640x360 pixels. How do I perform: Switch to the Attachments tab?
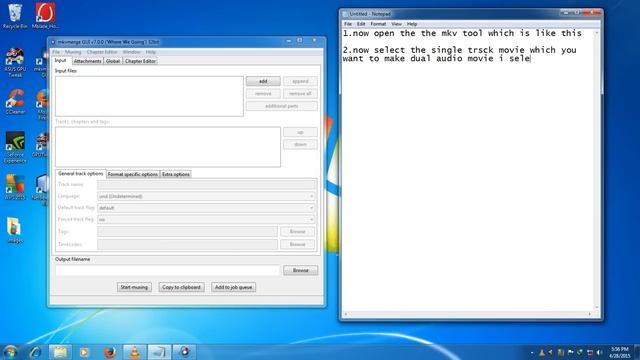[x=87, y=61]
